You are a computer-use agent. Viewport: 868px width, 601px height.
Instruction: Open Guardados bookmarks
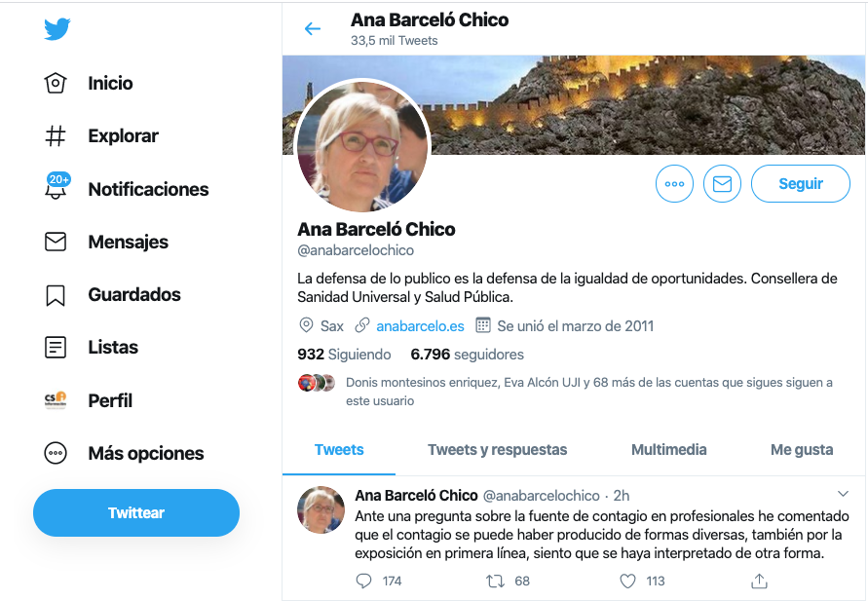tap(112, 294)
